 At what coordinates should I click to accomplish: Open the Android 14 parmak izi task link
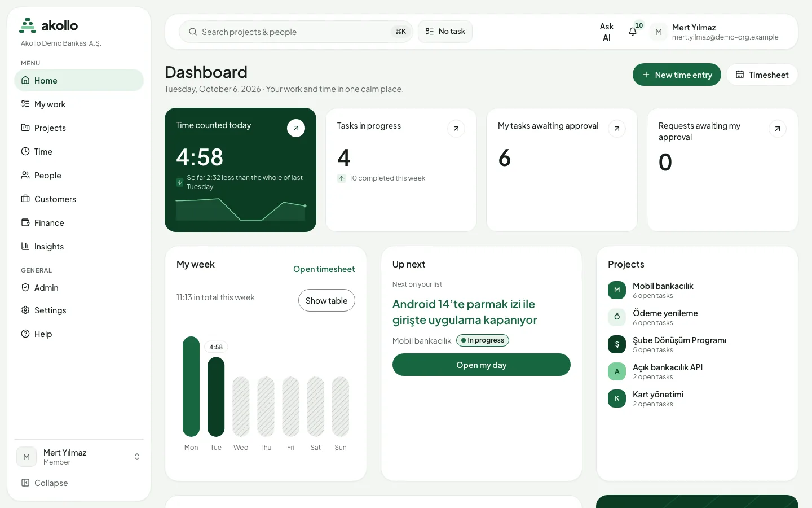[x=465, y=312]
